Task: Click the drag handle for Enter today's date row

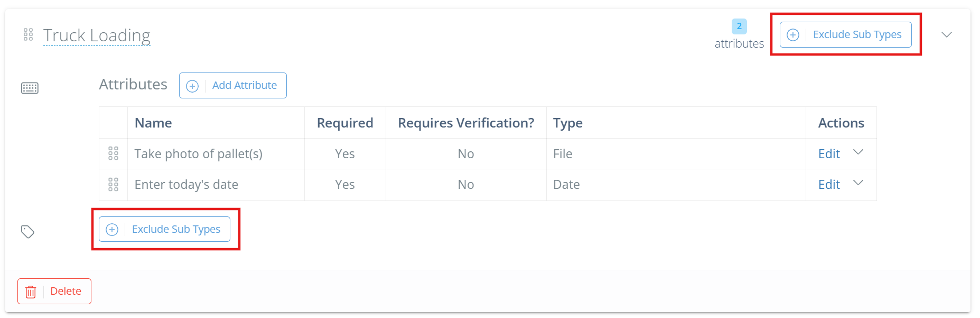Action: pyautogui.click(x=113, y=185)
